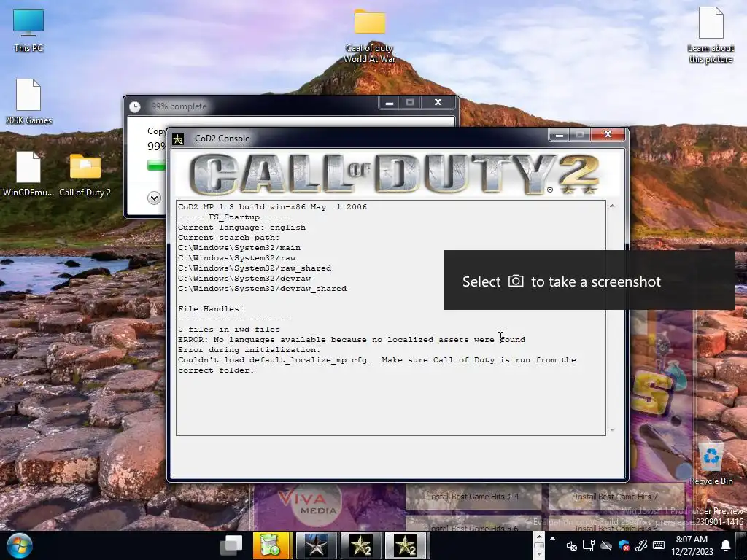Show hidden tray icons chevron
The height and width of the screenshot is (560, 747).
tap(553, 539)
